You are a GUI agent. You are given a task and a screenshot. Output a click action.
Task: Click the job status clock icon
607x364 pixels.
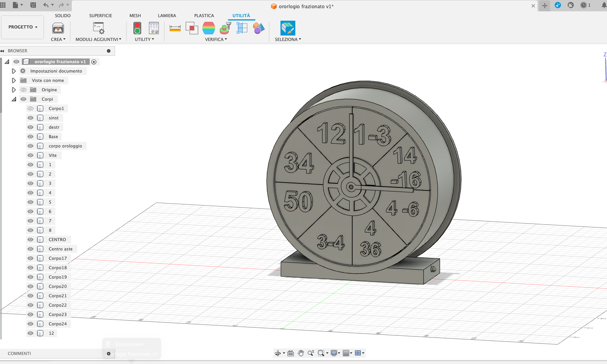tap(584, 5)
